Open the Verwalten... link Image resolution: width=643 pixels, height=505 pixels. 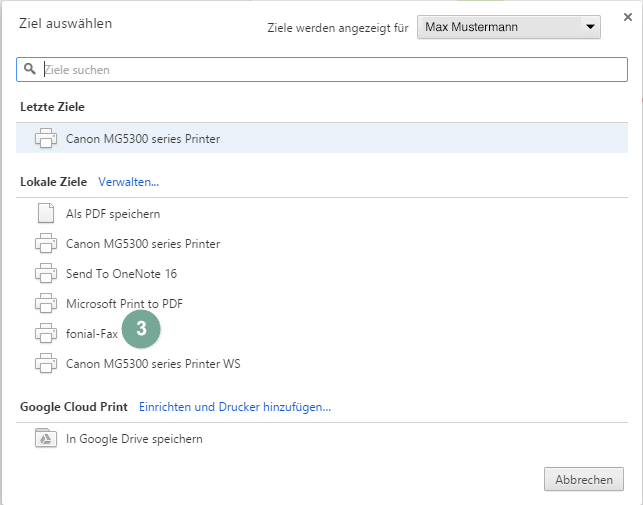[x=128, y=182]
